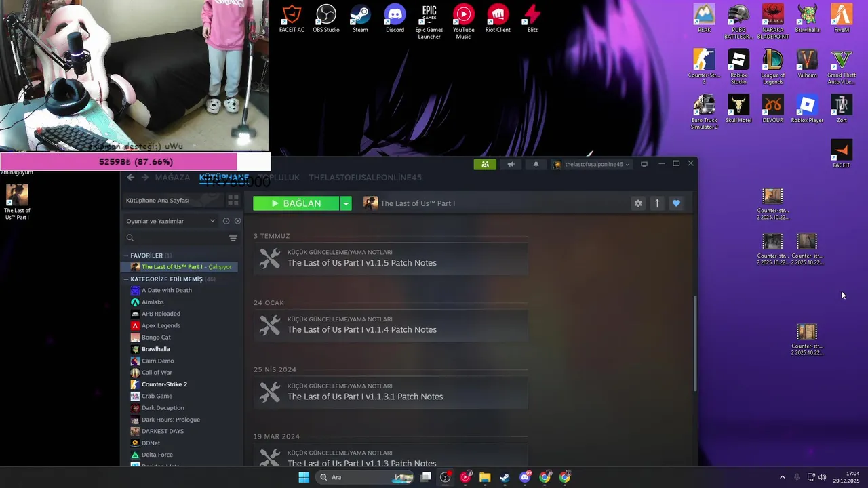868x488 pixels.
Task: Click Discord taskbar icon
Action: [525, 477]
